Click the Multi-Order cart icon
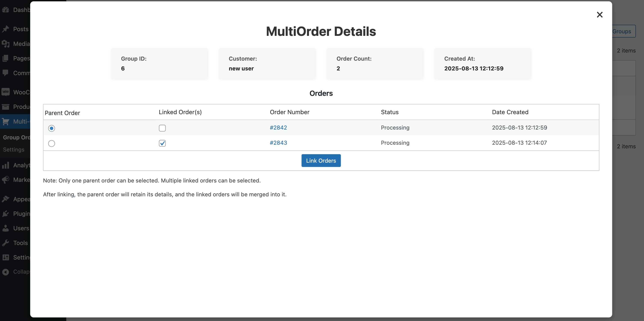 point(6,122)
